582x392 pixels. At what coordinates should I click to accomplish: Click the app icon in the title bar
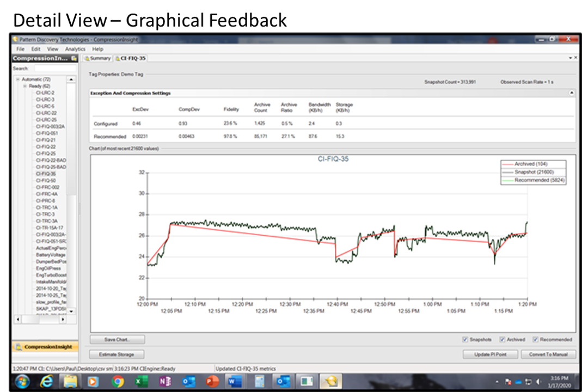point(15,39)
